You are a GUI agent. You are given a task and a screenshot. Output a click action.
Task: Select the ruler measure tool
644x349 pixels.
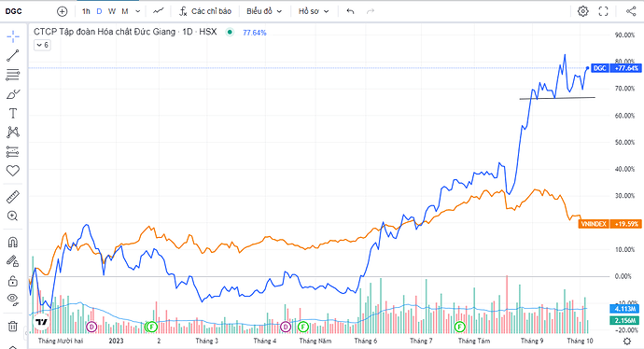(x=13, y=197)
